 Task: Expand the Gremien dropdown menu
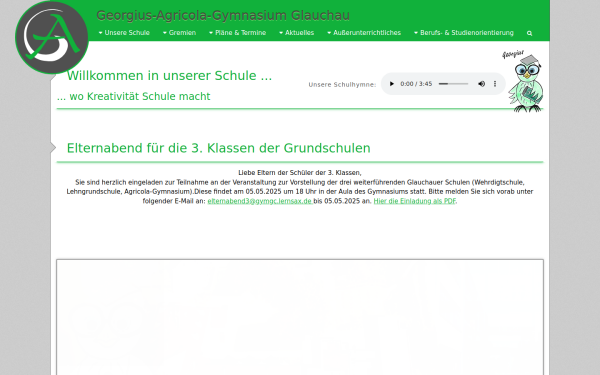pyautogui.click(x=179, y=33)
